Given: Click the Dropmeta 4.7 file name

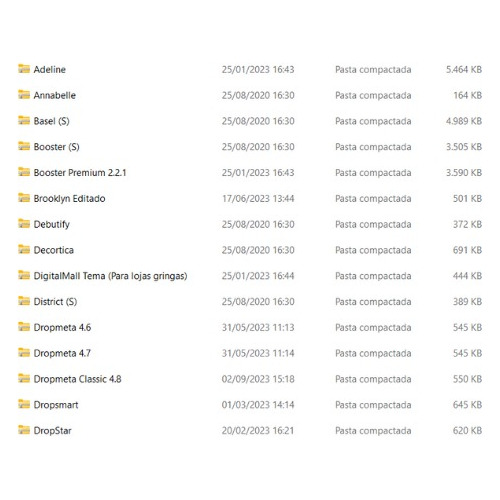Looking at the screenshot, I should (62, 353).
